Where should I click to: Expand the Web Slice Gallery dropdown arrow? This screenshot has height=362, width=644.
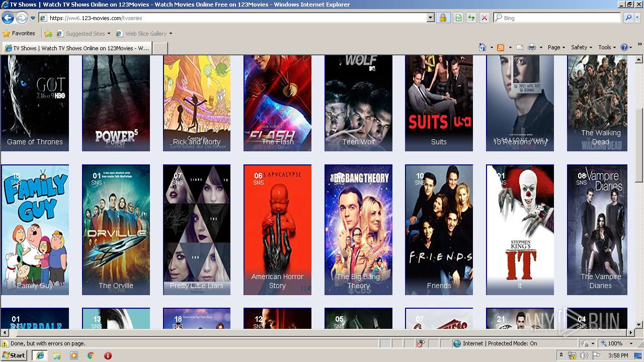[x=171, y=34]
